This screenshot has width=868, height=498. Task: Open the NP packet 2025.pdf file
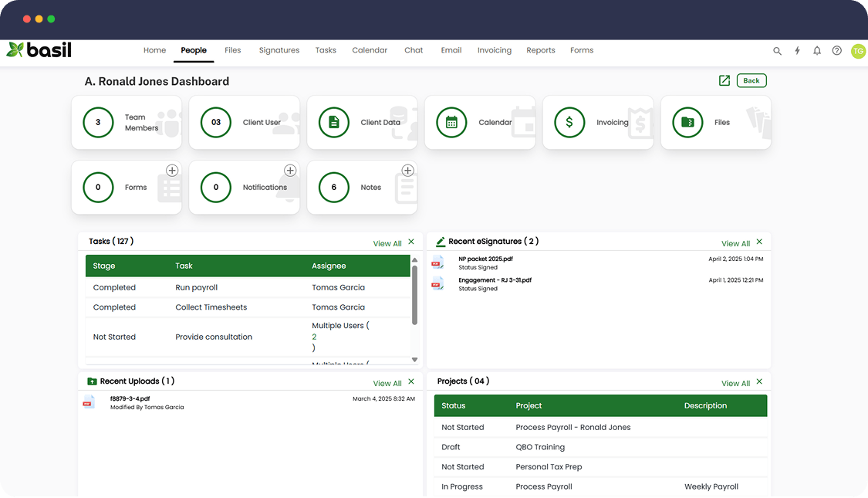coord(485,259)
